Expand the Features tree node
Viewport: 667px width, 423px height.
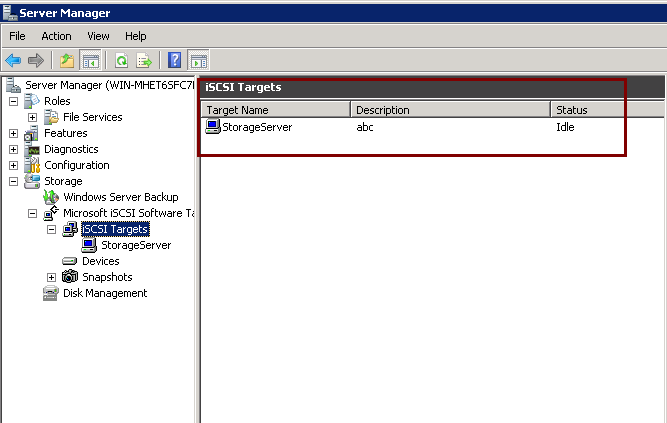[13, 133]
